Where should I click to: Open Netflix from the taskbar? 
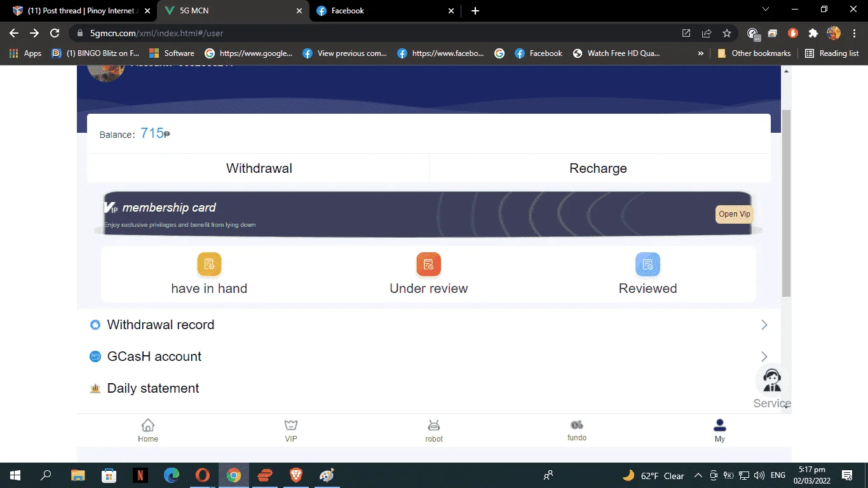coord(140,475)
